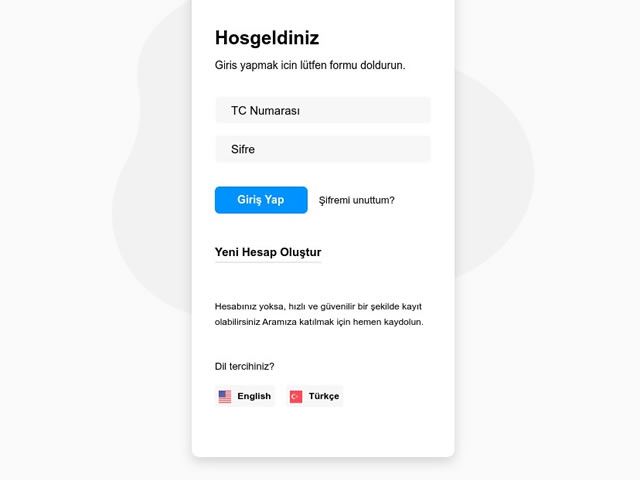
Task: Click the 'Hesabınız yoksa' description line
Action: click(x=318, y=307)
